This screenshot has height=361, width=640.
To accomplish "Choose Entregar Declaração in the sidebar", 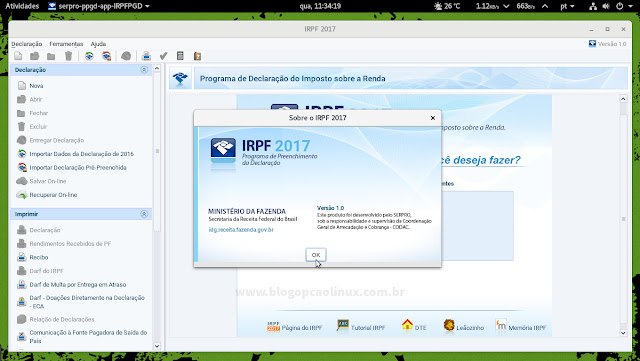I will coord(56,140).
